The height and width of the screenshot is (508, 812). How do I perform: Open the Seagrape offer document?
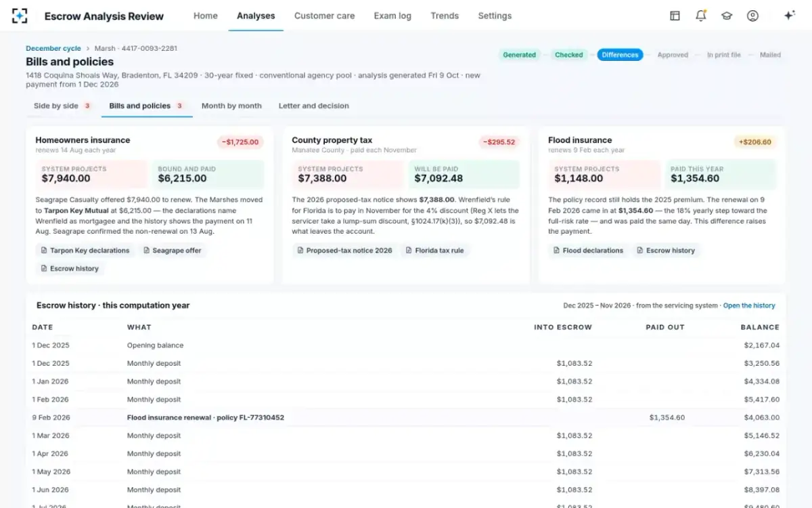(172, 251)
